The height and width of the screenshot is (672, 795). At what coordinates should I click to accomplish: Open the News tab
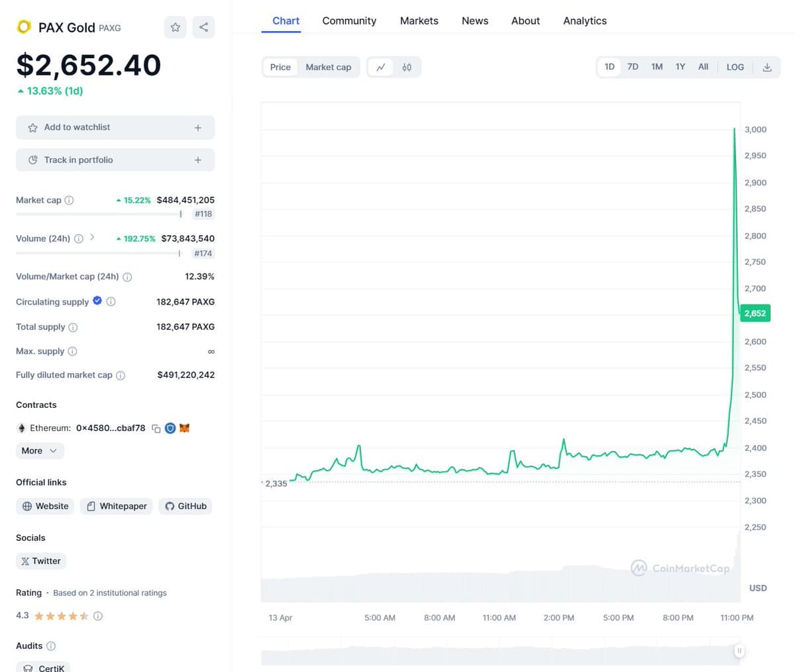point(475,21)
